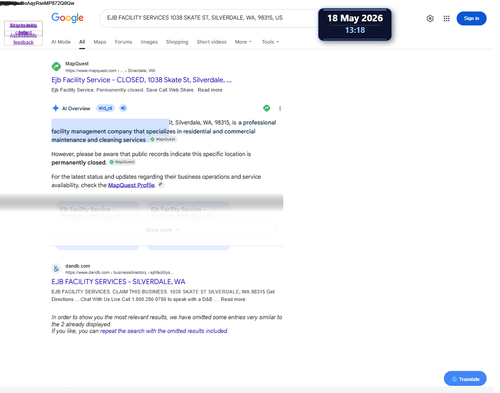Open the quick settings gear icon
Image resolution: width=500 pixels, height=393 pixels.
(430, 19)
